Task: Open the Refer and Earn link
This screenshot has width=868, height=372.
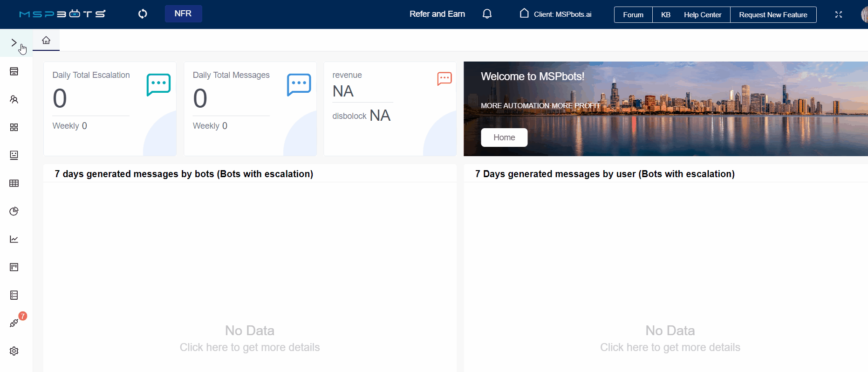Action: click(x=437, y=14)
